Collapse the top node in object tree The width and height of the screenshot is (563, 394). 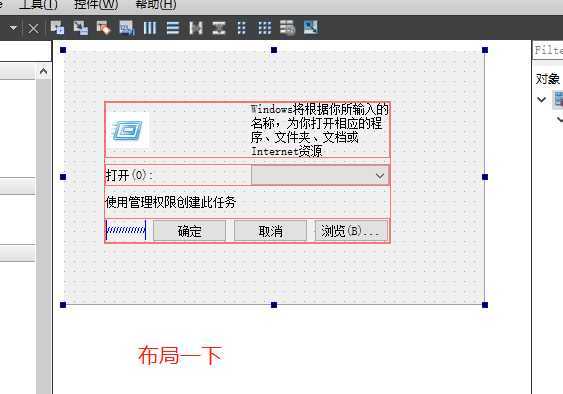[x=541, y=99]
